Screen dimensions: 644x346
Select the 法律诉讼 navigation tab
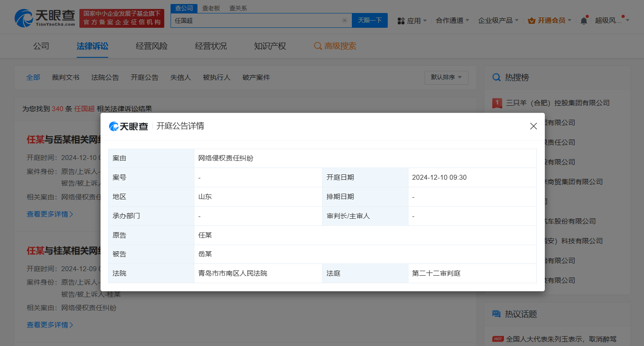tap(92, 46)
